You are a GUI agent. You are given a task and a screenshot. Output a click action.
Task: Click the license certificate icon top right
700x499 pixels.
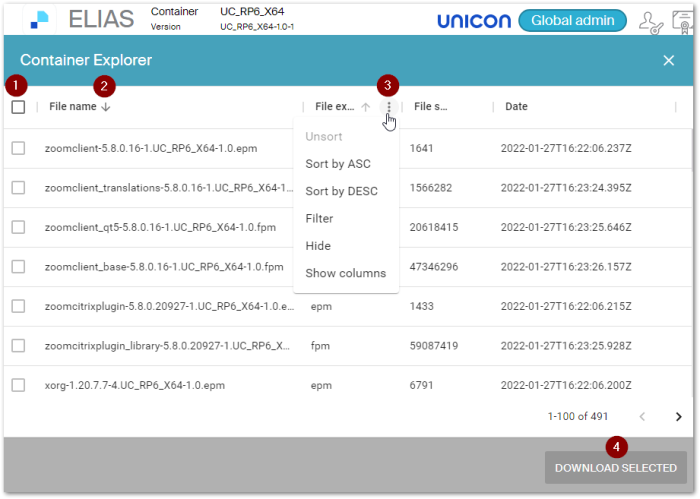685,20
